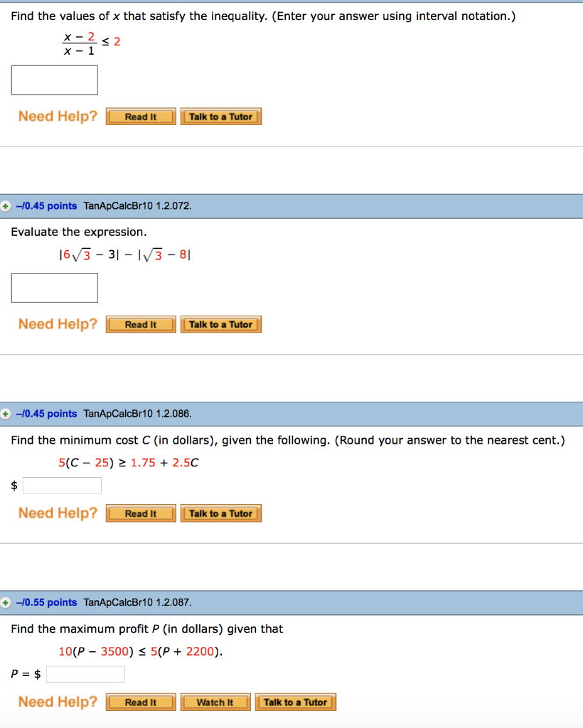Click the P = $ answer box

pyautogui.click(x=85, y=674)
